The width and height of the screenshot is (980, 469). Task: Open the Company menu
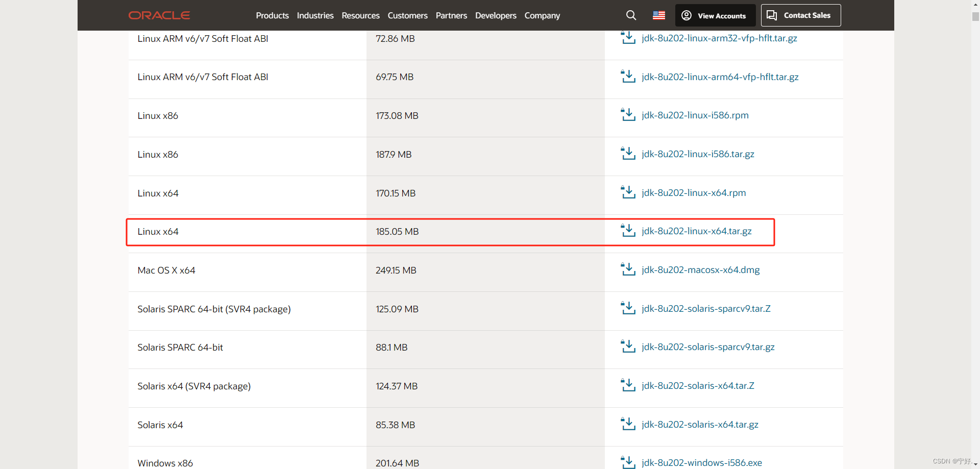(542, 16)
